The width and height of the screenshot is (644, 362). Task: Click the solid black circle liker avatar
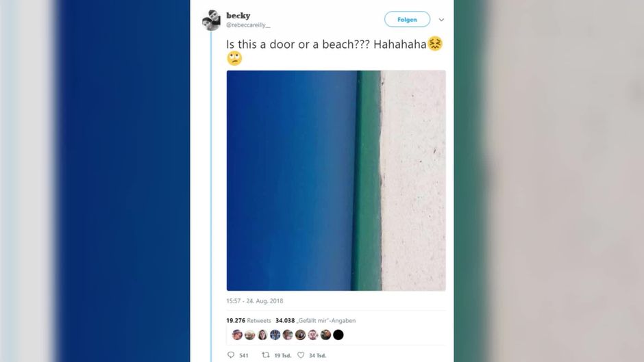point(338,335)
